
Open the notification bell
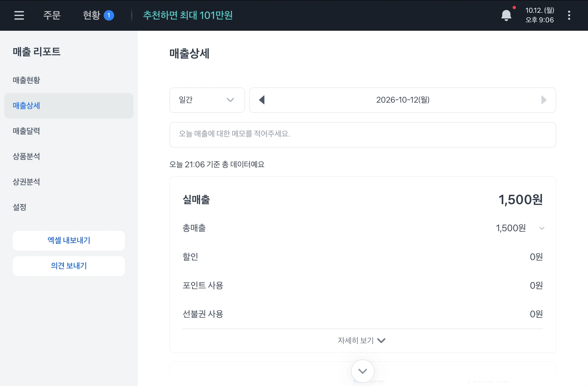coord(506,15)
